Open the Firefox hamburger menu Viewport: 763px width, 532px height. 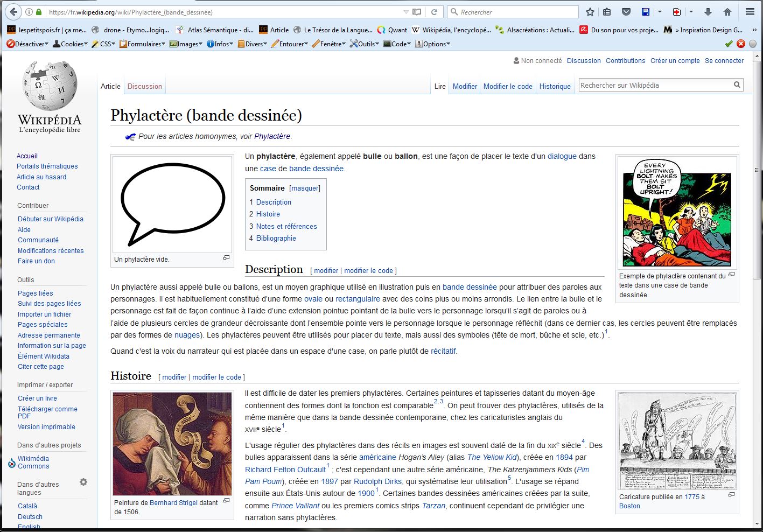[x=750, y=12]
